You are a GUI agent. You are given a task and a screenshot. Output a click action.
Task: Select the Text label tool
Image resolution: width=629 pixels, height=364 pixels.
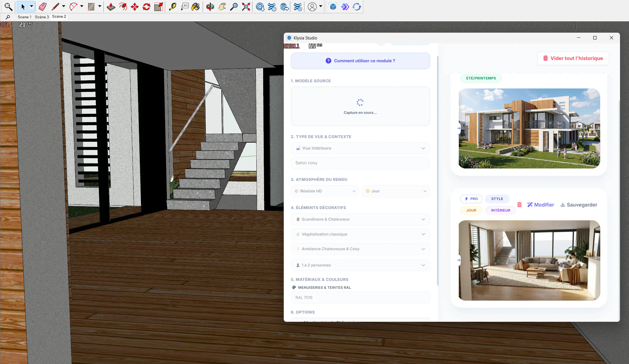[x=185, y=7]
